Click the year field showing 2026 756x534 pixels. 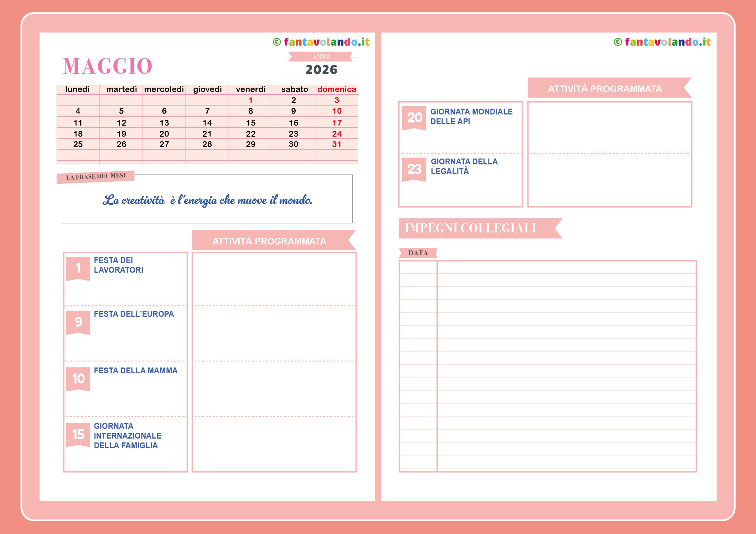click(x=321, y=69)
